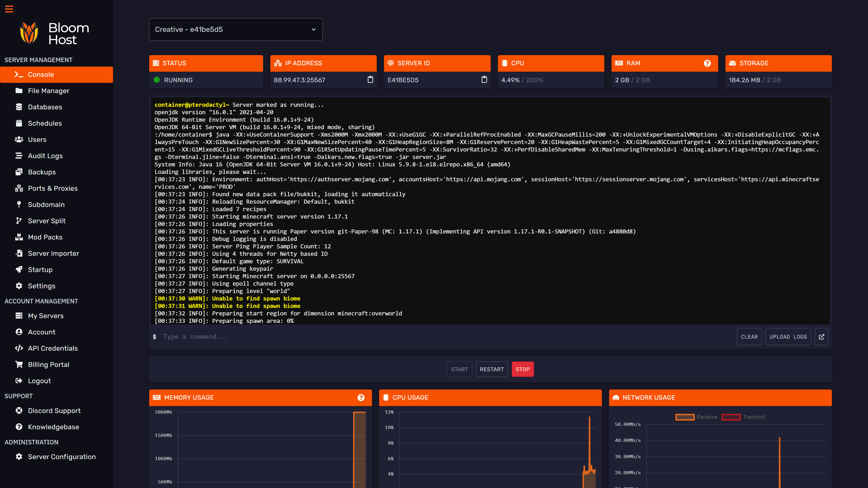Focus the Type a command input field

coord(438,336)
